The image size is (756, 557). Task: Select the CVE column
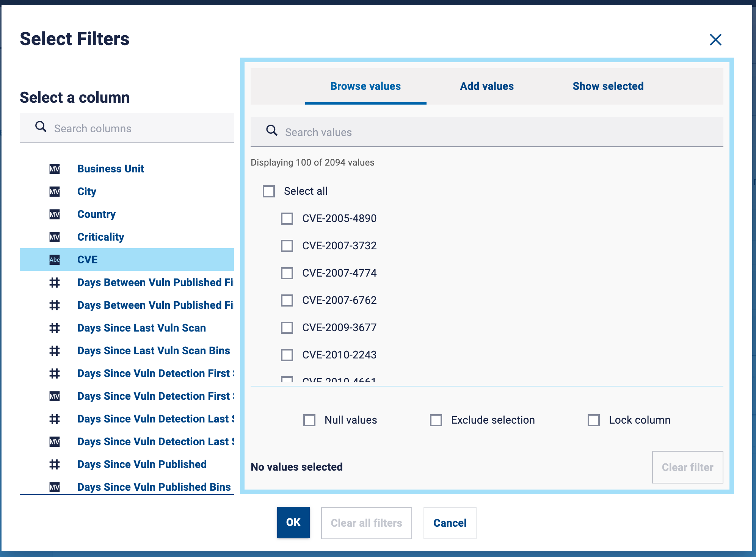tap(127, 260)
